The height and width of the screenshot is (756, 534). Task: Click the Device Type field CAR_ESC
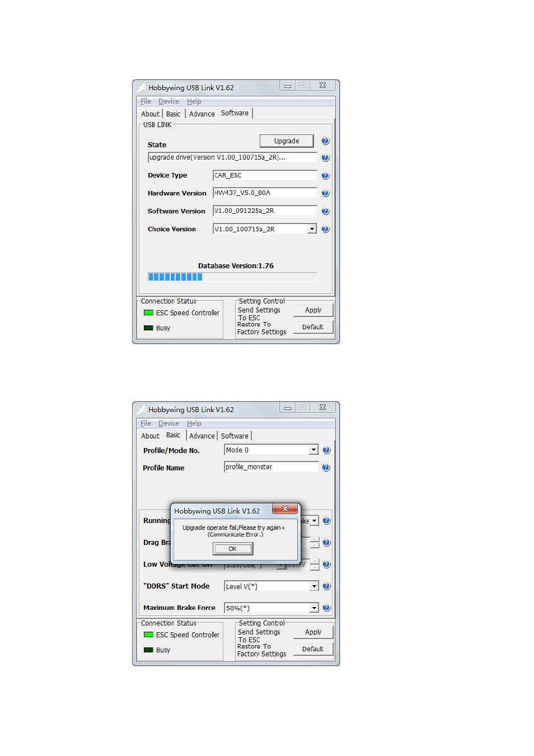click(265, 175)
